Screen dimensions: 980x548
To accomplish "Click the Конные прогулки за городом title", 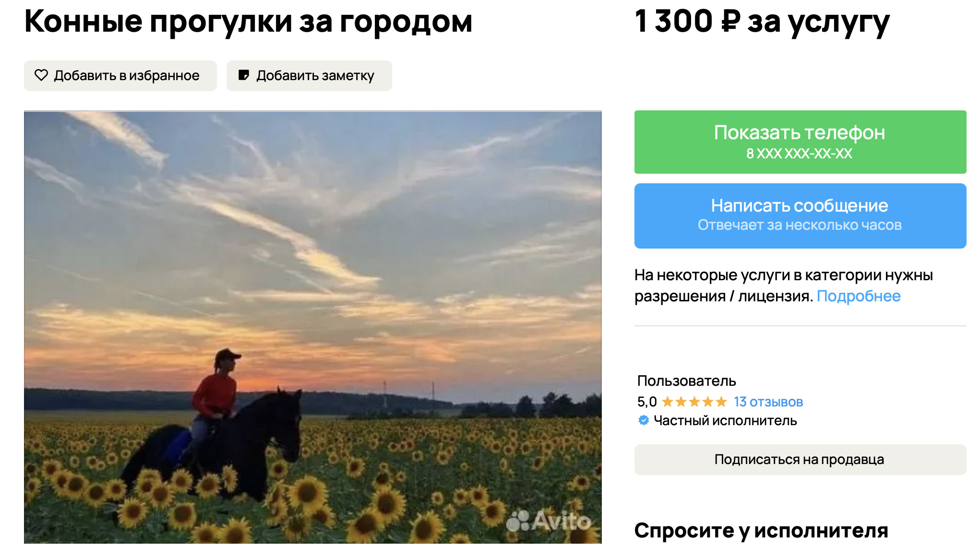I will [248, 22].
